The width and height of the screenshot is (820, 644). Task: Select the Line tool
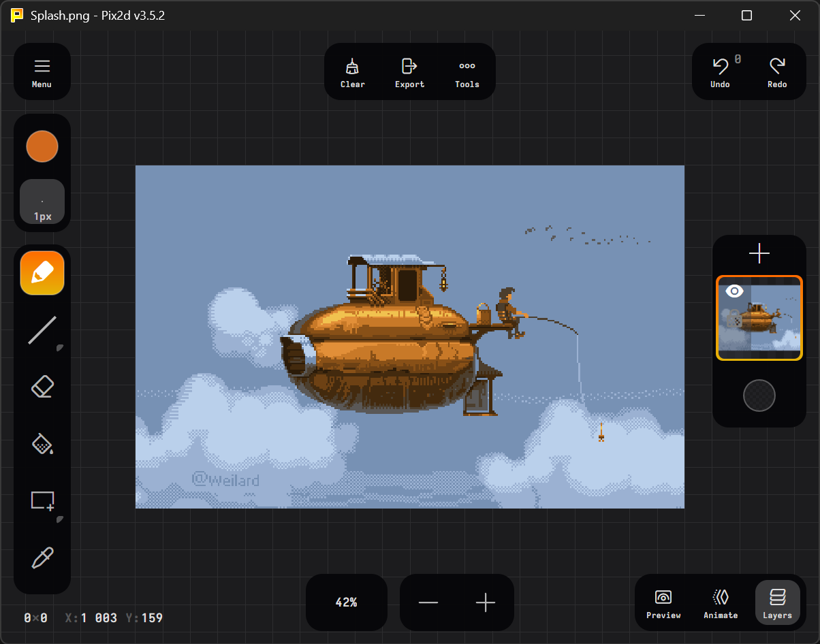click(x=42, y=330)
